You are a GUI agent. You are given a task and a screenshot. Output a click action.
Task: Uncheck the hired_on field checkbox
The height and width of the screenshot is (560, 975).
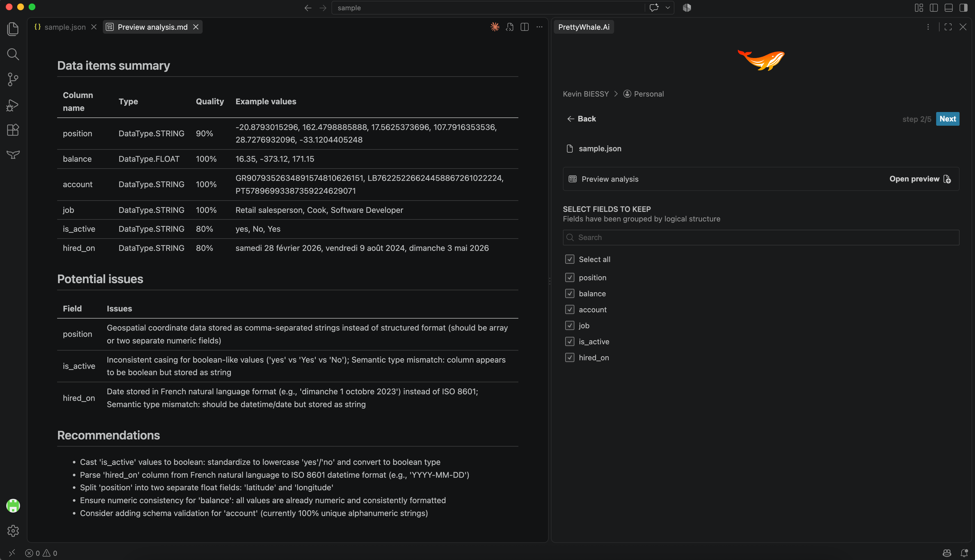tap(570, 358)
